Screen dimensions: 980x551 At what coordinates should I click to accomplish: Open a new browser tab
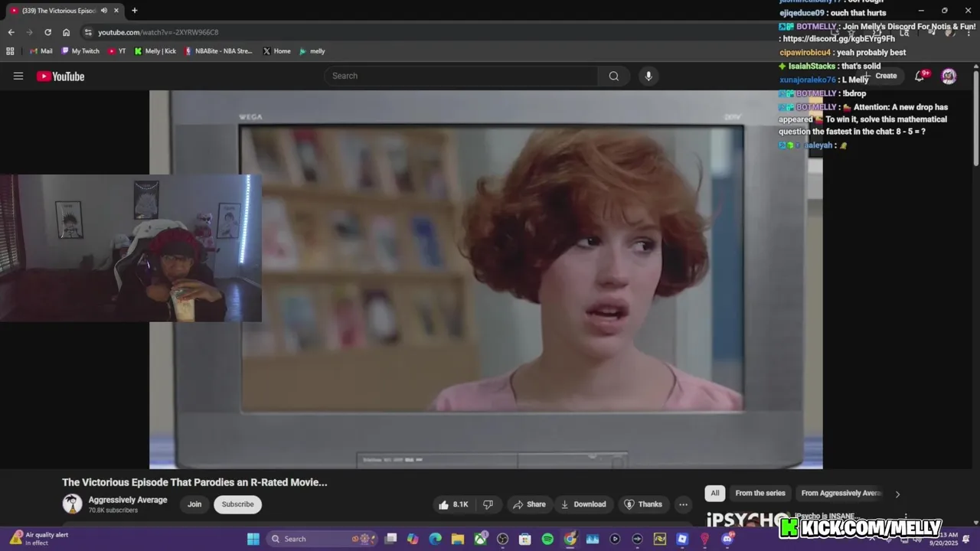pyautogui.click(x=135, y=11)
